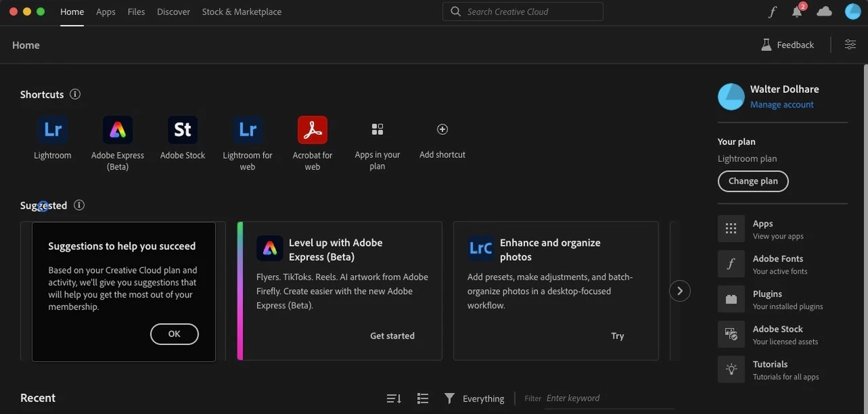Open the Adobe Stock shortcut icon
The width and height of the screenshot is (868, 414).
183,129
